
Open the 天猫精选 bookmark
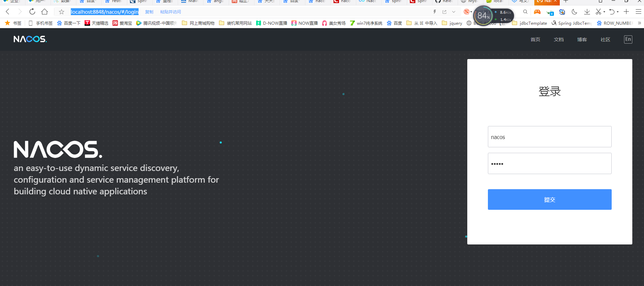pos(97,23)
